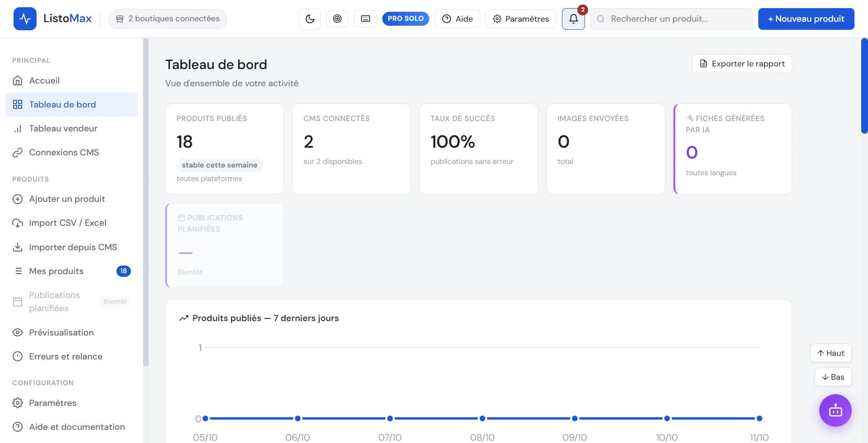Click the CMS connectés stat card

pyautogui.click(x=352, y=149)
